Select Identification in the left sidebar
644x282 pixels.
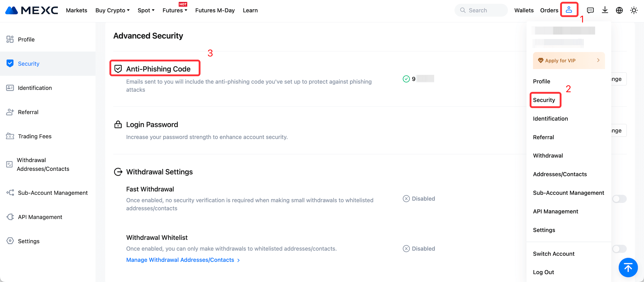point(35,88)
